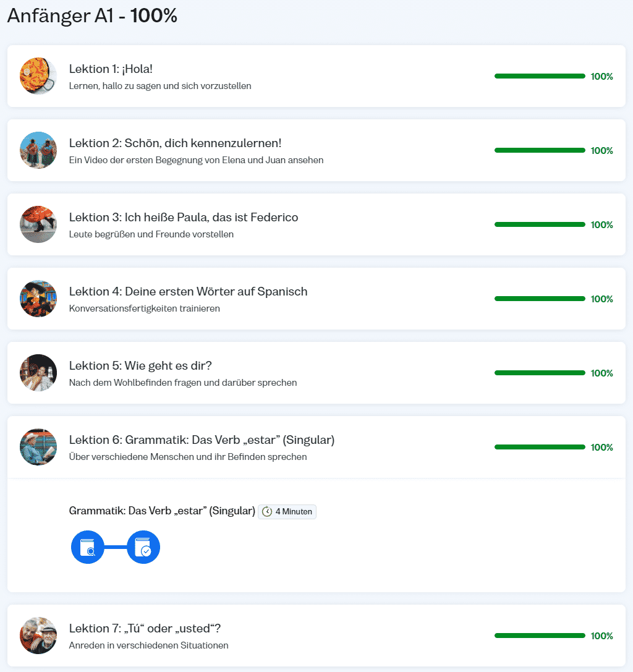This screenshot has height=672, width=633.
Task: Click the 4 Minuten duration badge
Action: 287,512
